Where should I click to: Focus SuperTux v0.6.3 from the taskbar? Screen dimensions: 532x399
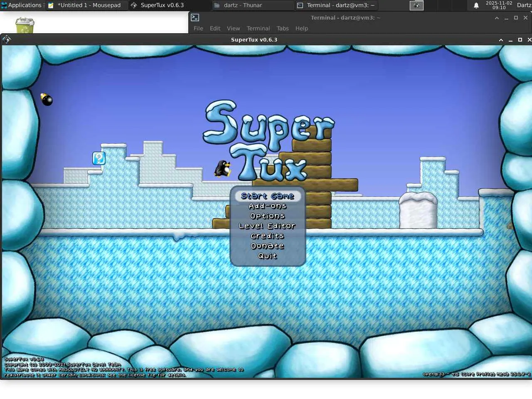[170, 5]
